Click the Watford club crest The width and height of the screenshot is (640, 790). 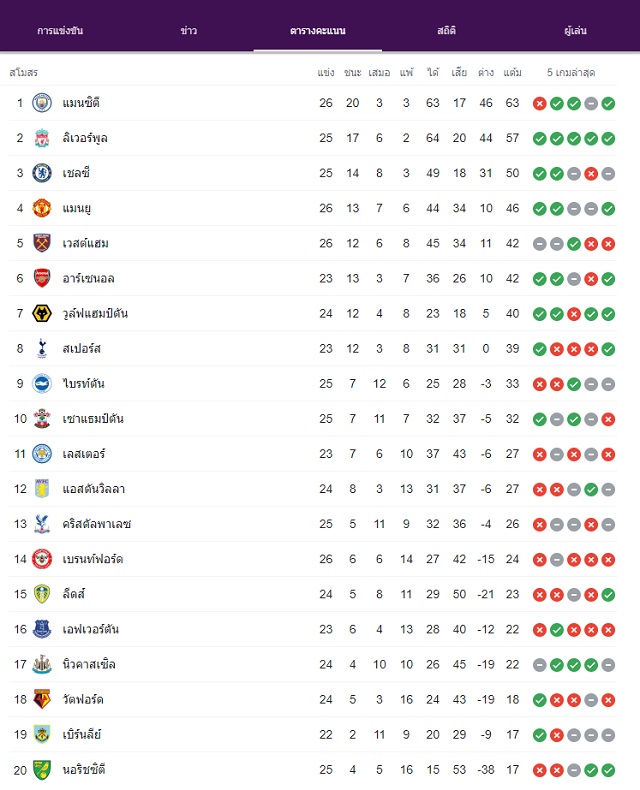tap(42, 699)
